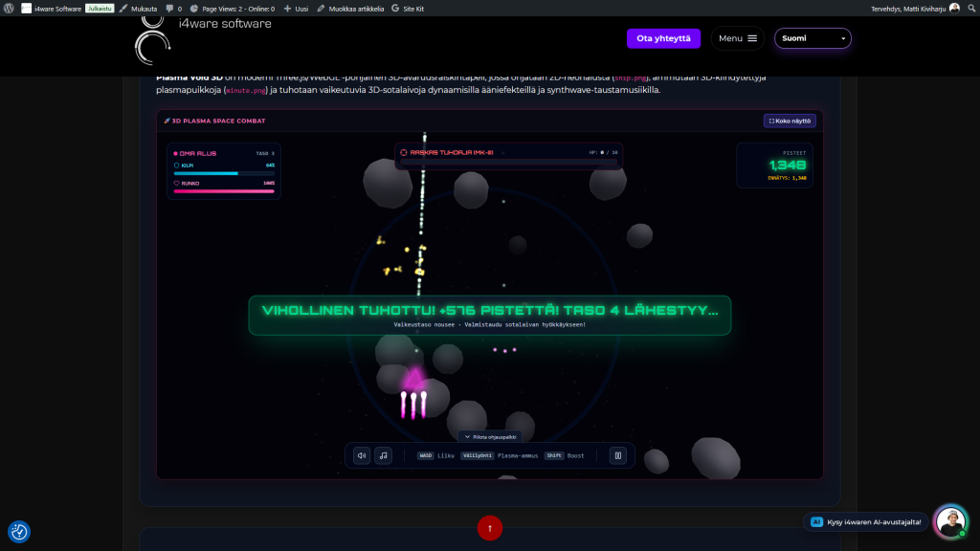Click the shield icon next to Kilpi
Screen dimensions: 980x551
click(176, 165)
